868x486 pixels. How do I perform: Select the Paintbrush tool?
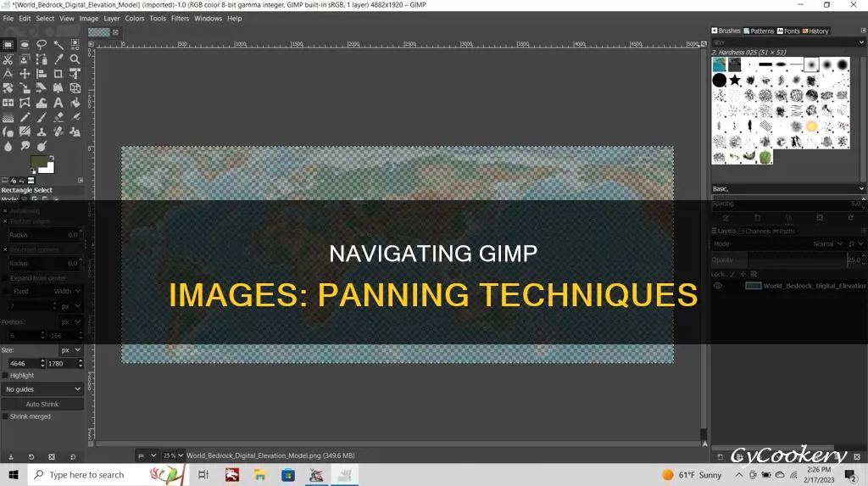coord(42,117)
